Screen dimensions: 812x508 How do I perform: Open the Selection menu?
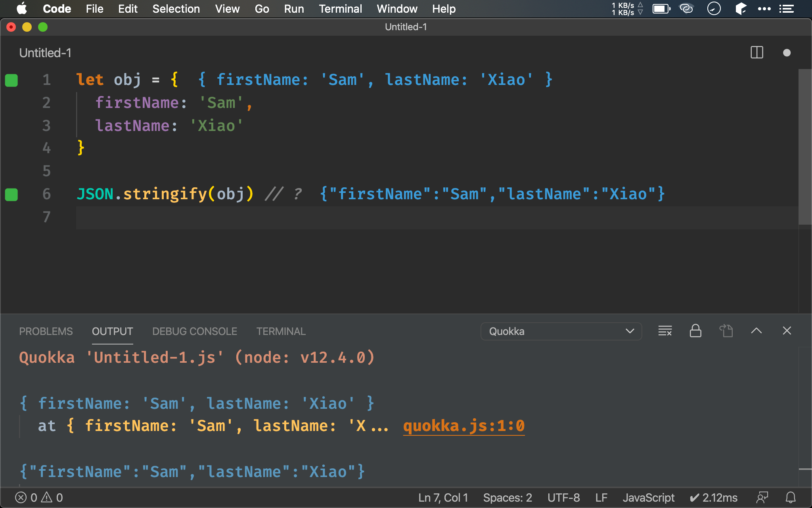[176, 9]
